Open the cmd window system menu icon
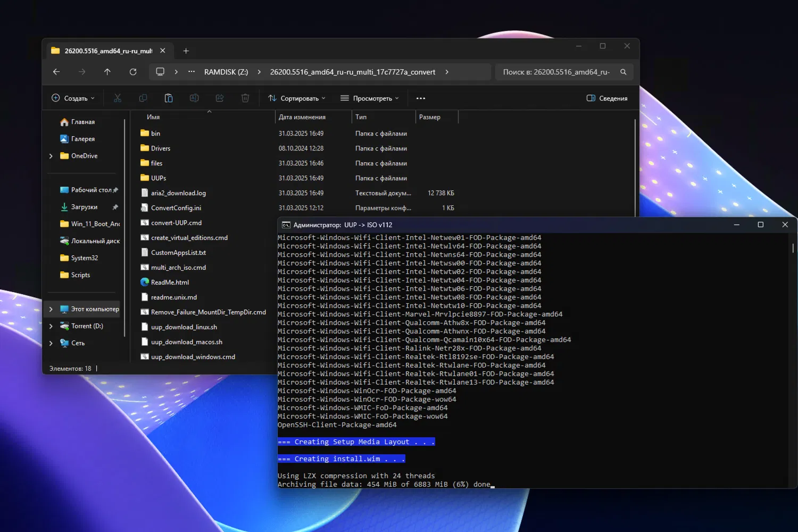Image resolution: width=798 pixels, height=532 pixels. 286,225
